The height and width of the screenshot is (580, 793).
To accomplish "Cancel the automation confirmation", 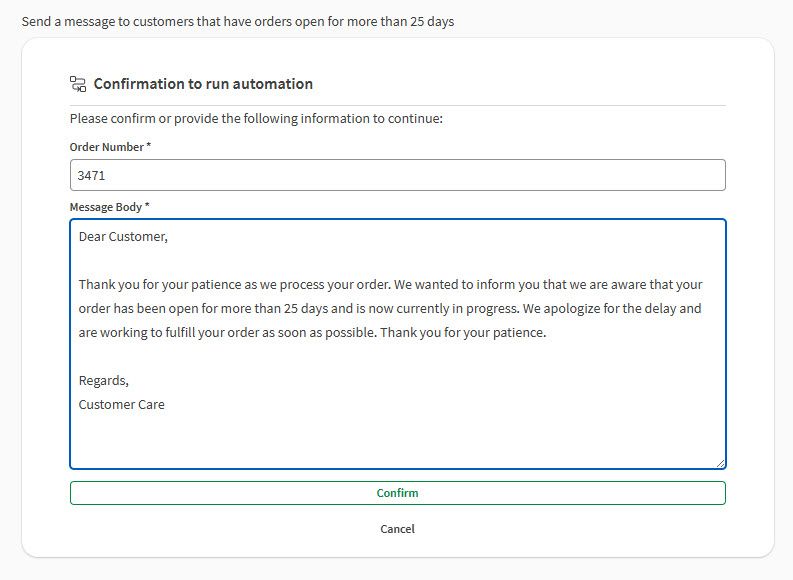I will pyautogui.click(x=398, y=528).
